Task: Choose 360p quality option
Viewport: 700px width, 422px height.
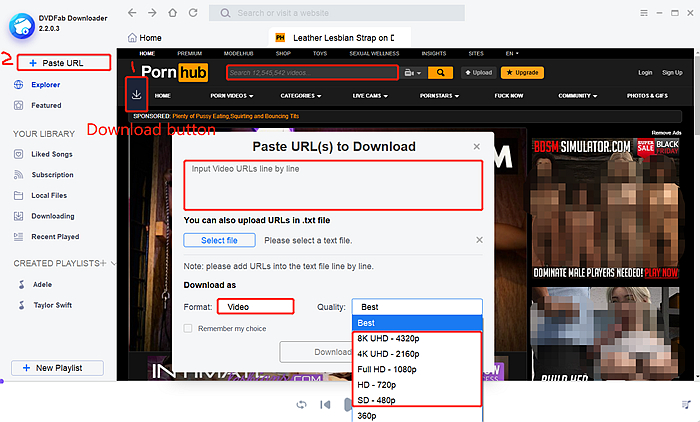Action: pyautogui.click(x=417, y=415)
